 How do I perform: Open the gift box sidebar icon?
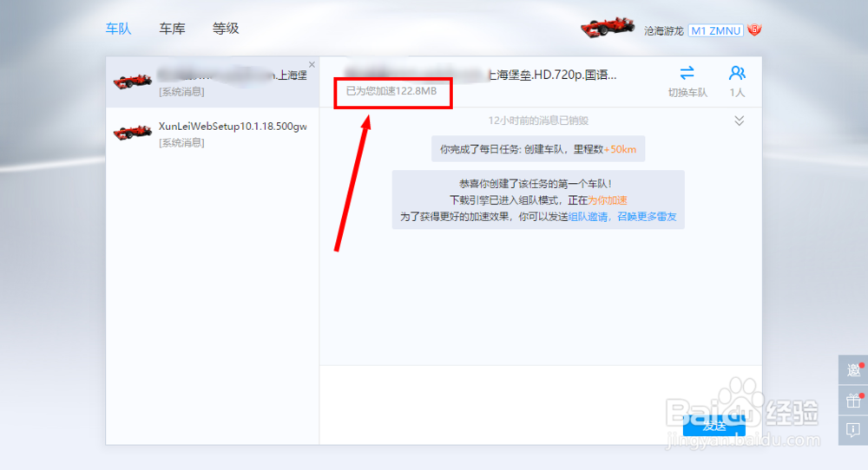[853, 400]
